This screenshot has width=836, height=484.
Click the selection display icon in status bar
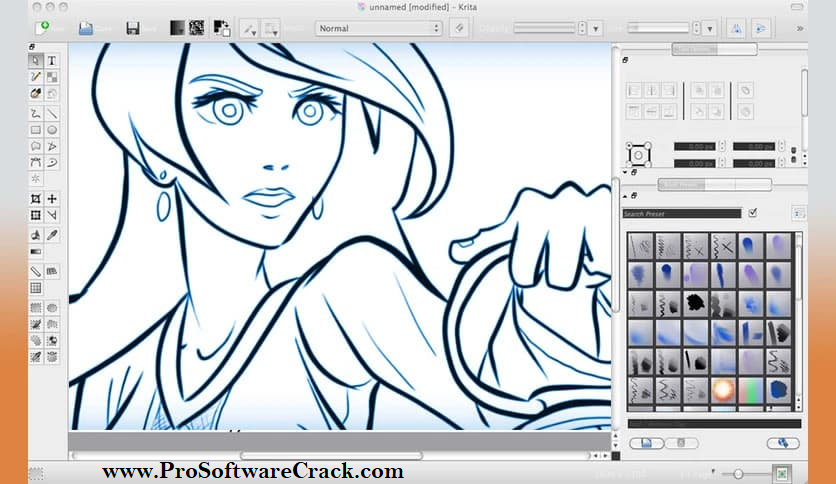pos(36,473)
